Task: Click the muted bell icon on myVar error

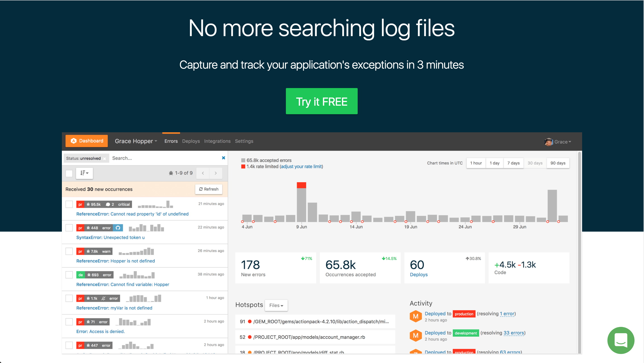Action: click(x=103, y=298)
